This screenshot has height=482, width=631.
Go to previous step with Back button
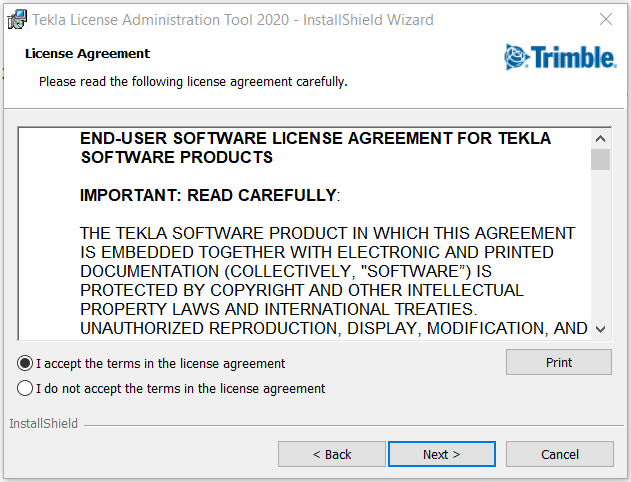point(332,454)
